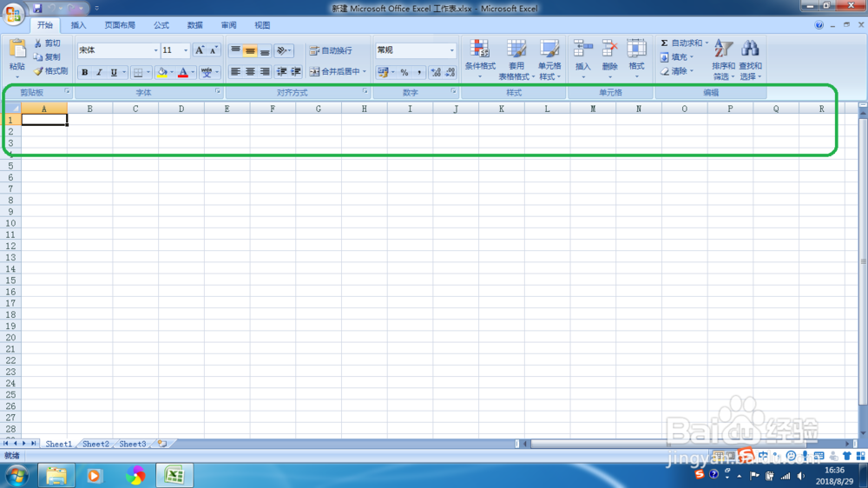Align text left in cell
Screen dimensions: 868x488
pyautogui.click(x=235, y=71)
